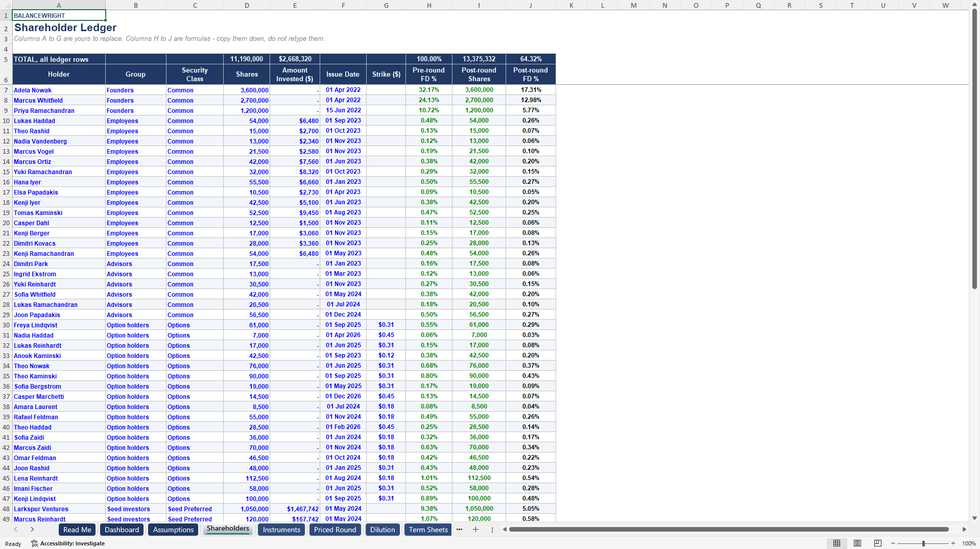Click total shares 11,190,000 cell

pyautogui.click(x=247, y=59)
